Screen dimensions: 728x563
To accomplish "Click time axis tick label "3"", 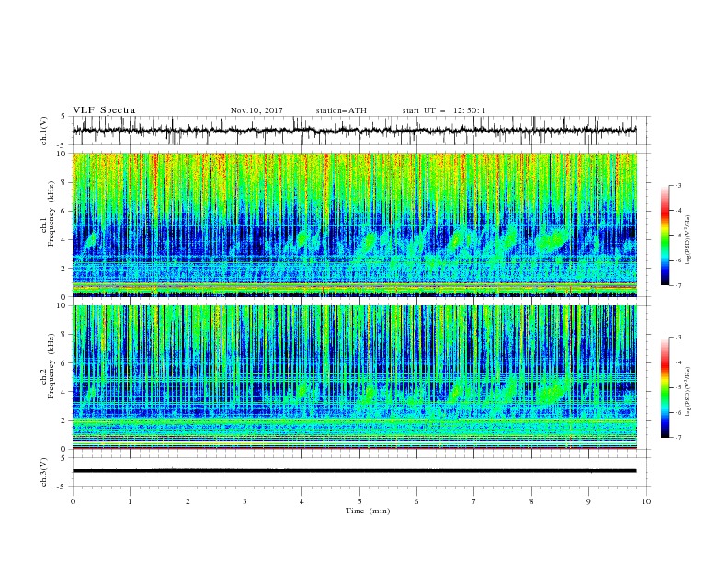I will pyautogui.click(x=245, y=501).
